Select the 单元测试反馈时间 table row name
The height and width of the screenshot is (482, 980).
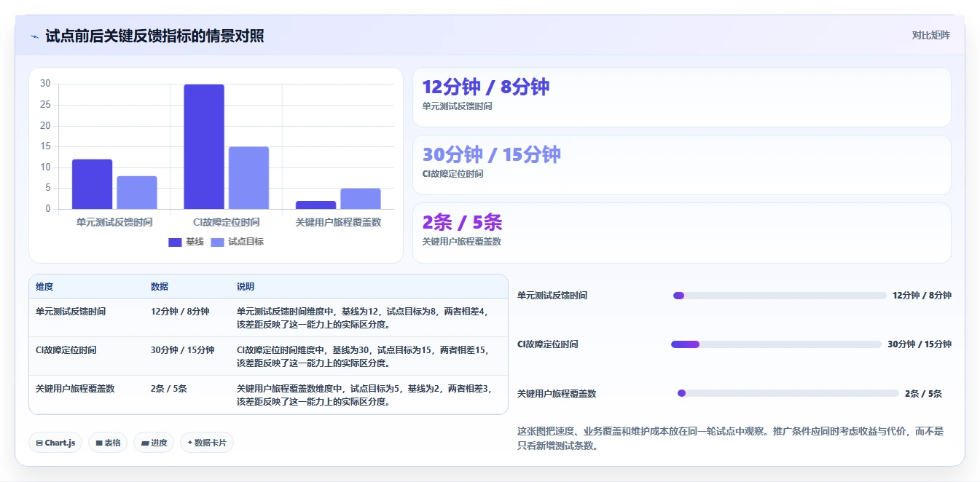pyautogui.click(x=71, y=312)
